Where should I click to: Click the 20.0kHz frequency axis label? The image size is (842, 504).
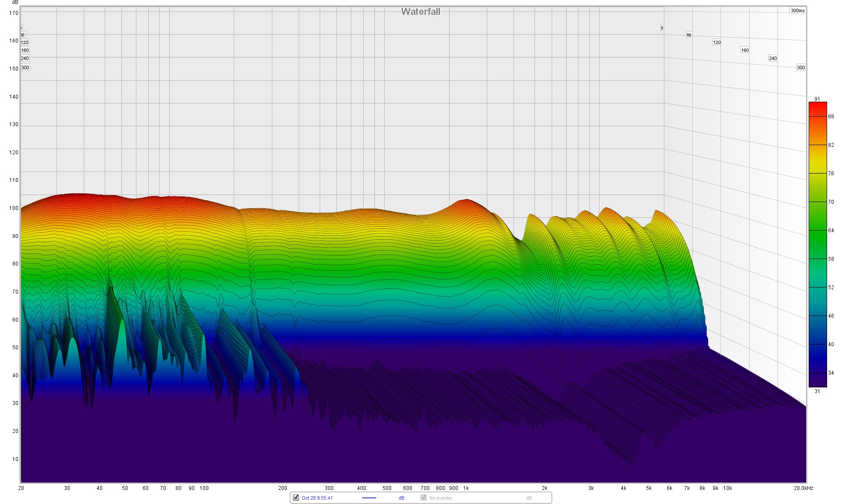(x=803, y=488)
